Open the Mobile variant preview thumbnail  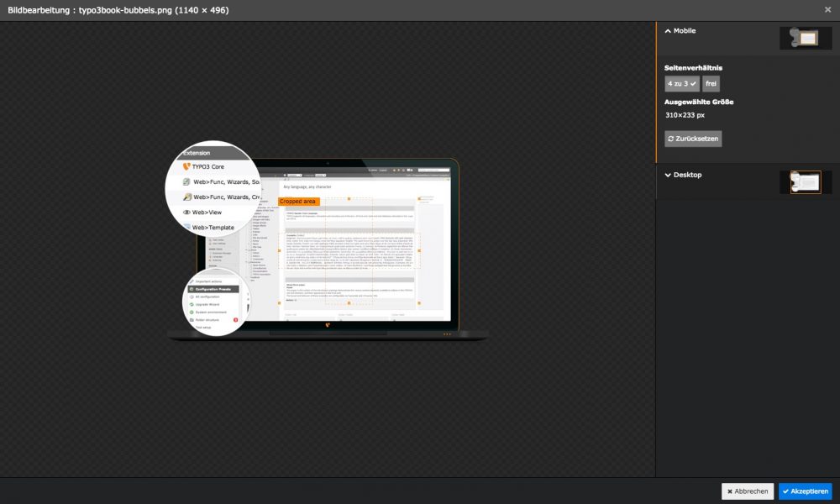tap(806, 38)
